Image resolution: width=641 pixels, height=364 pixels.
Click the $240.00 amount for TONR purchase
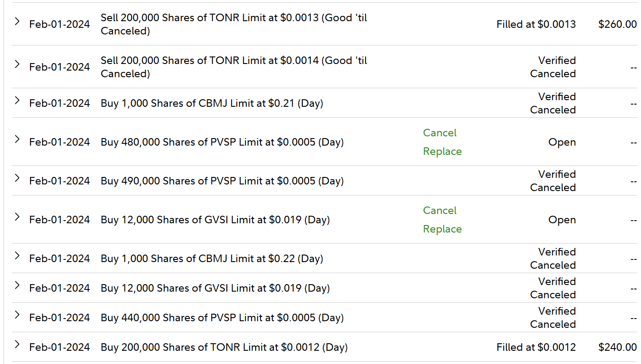pyautogui.click(x=617, y=347)
